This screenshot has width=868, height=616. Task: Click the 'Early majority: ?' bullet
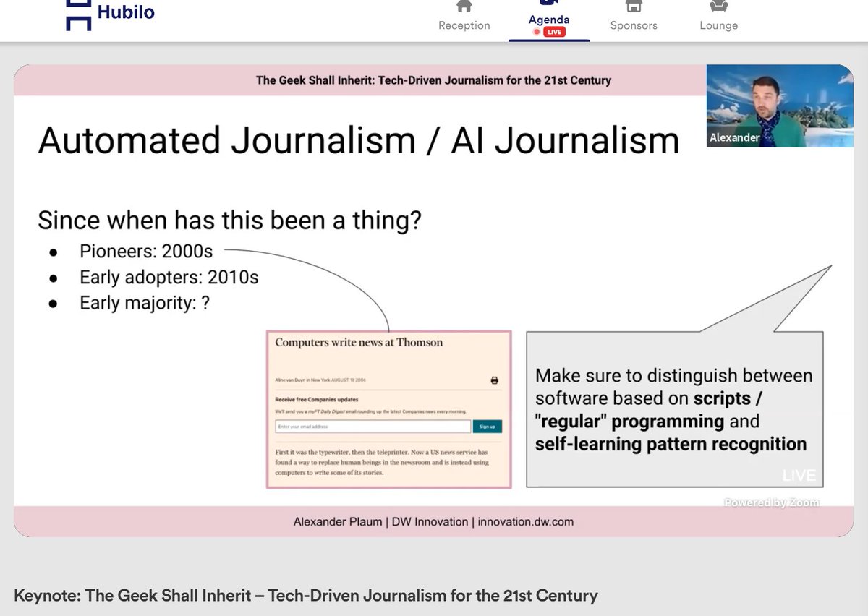click(145, 302)
